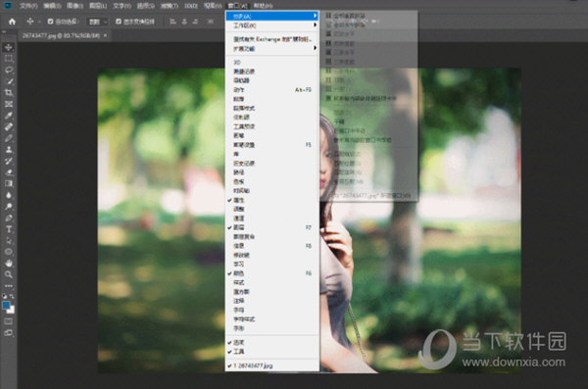Toggle the 显示变换控件 checkbox
Viewport: 588px width, 389px height.
coord(119,22)
